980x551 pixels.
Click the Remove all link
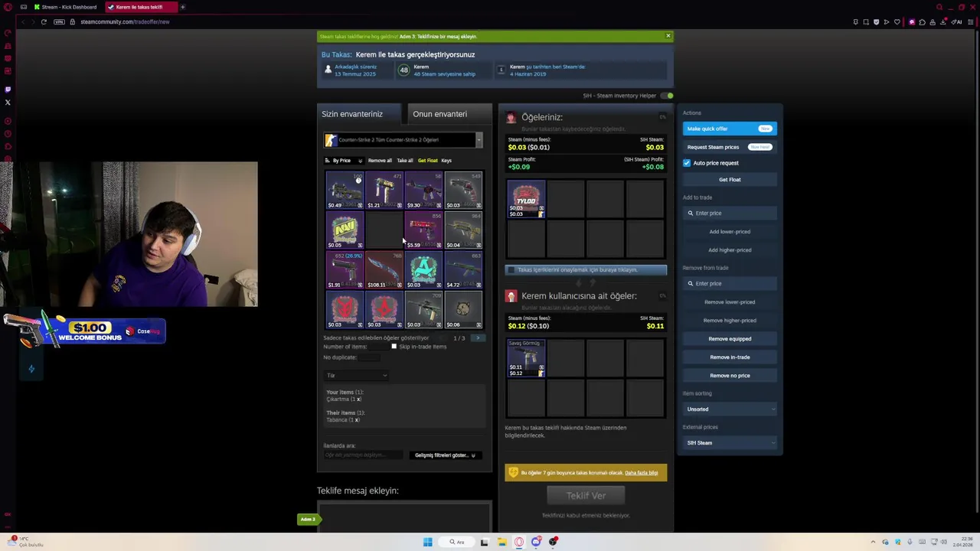(380, 161)
